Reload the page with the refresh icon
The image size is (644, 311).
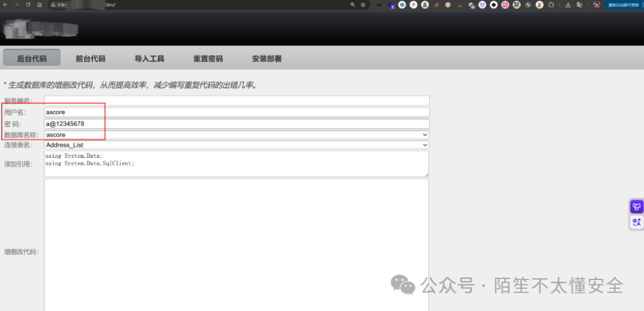pos(28,5)
